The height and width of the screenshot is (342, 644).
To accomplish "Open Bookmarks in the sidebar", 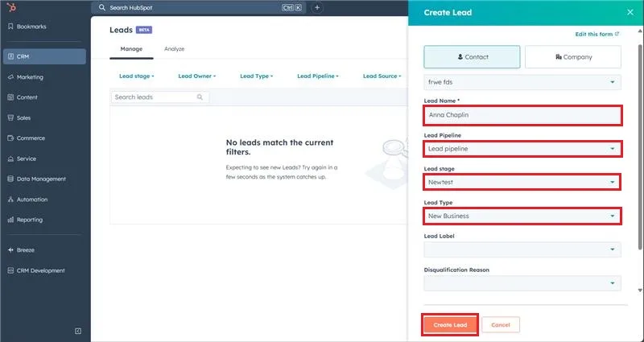I will pyautogui.click(x=31, y=27).
